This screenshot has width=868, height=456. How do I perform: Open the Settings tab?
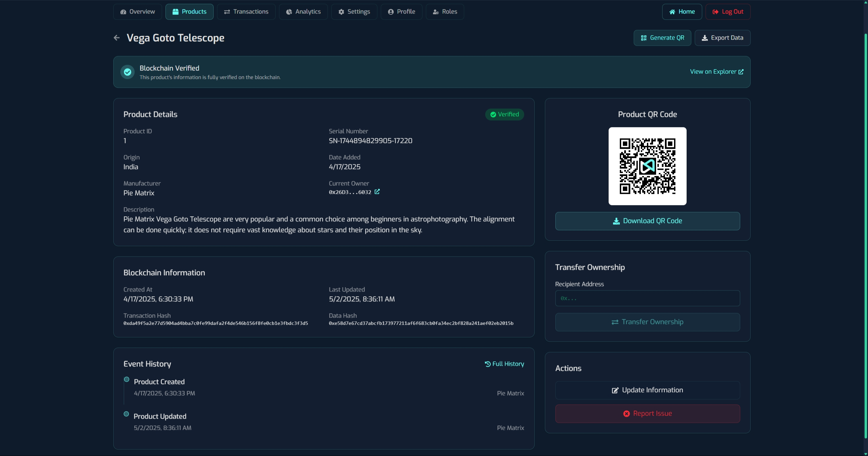coord(354,12)
